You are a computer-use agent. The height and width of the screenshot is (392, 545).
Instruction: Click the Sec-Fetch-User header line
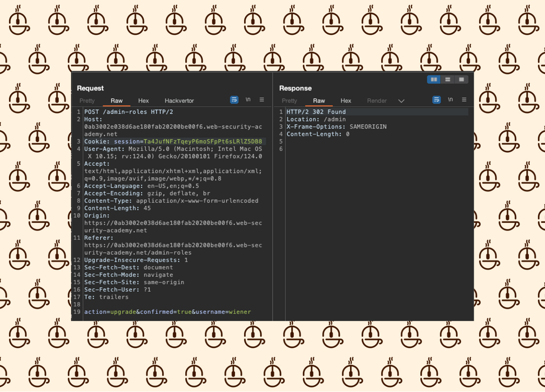[118, 290]
